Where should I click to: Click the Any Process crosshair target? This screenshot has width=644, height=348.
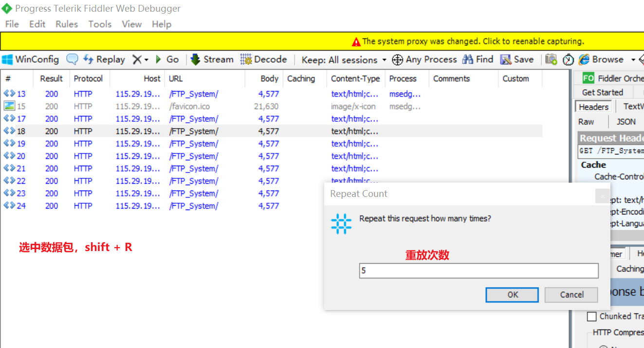pyautogui.click(x=397, y=59)
